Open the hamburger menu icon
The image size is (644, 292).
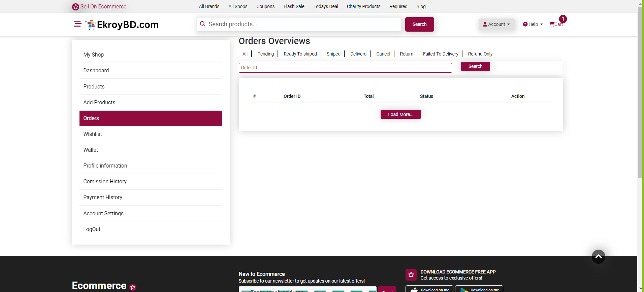(77, 24)
